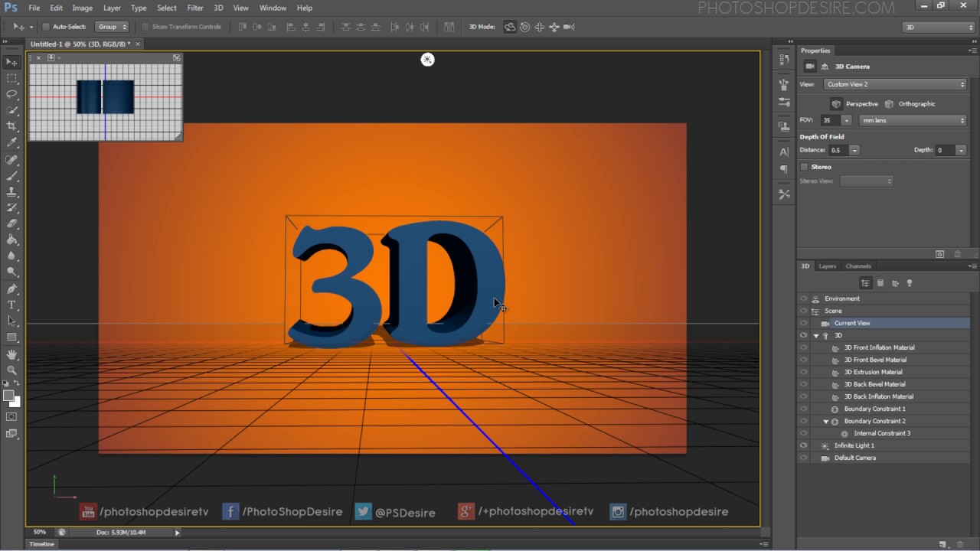Select the Crop tool
Viewport: 980px width, 551px height.
click(x=11, y=126)
